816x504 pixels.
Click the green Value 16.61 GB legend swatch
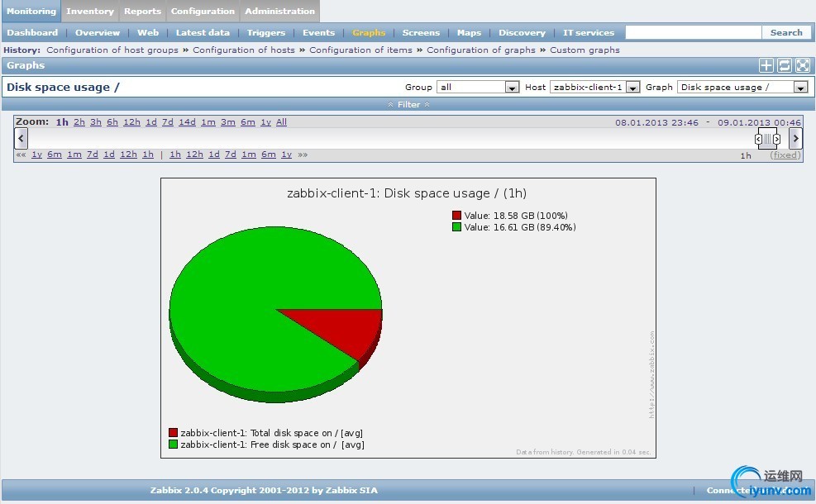coord(457,226)
